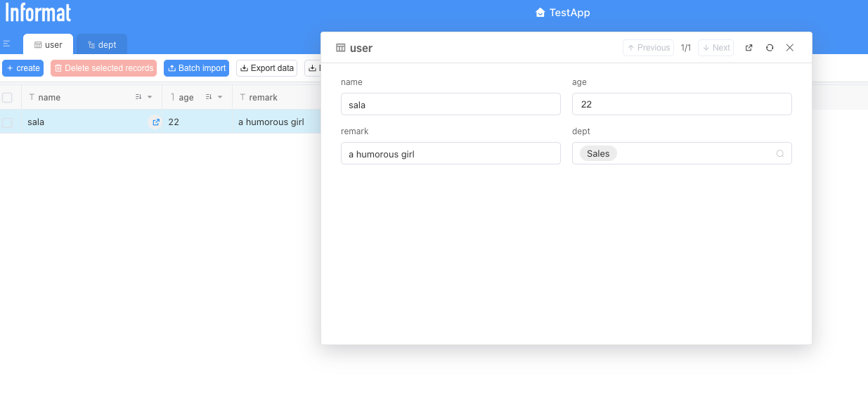The image size is (868, 395).
Task: Sort by the name column icon
Action: 138,98
